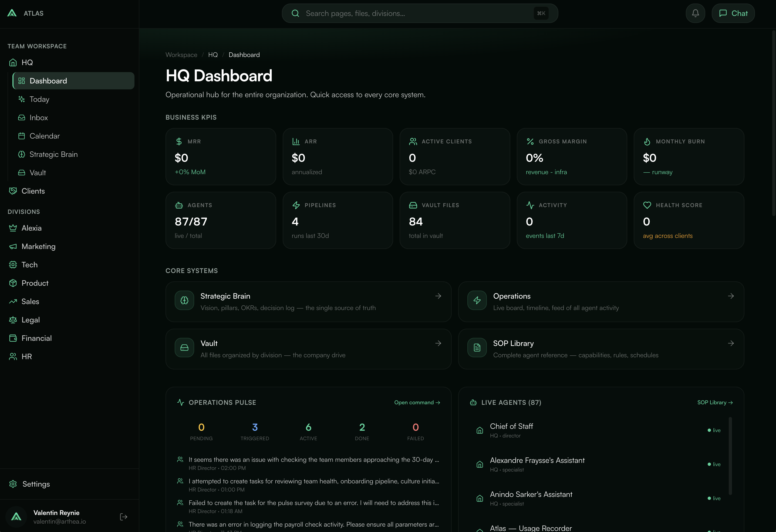Open the Strategic Brain core system card
The image size is (776, 532).
[x=308, y=302]
